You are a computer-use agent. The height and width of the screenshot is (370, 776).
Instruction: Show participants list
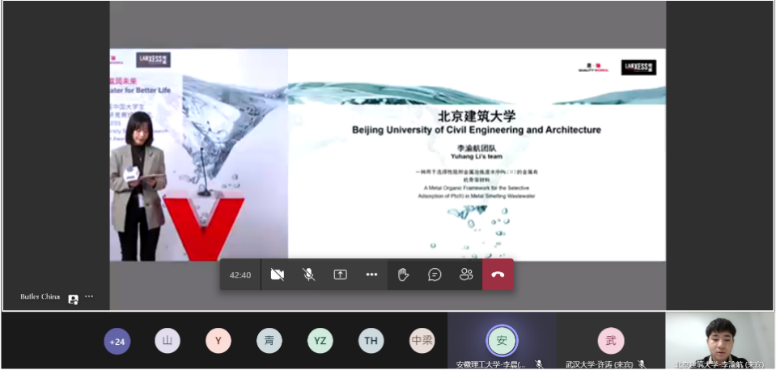pyautogui.click(x=466, y=275)
